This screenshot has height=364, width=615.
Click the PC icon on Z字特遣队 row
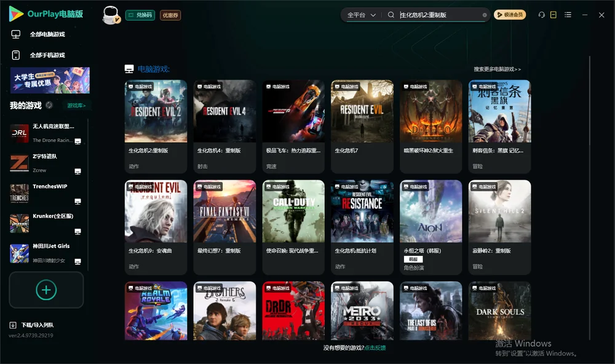[x=77, y=171]
